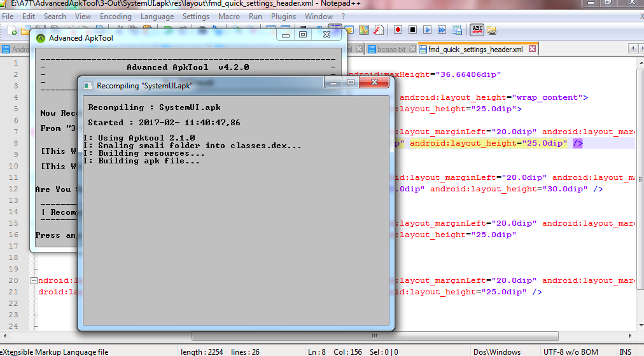The image size is (644, 356).
Task: Click toolbar icon right of the ABC spell-check
Action: pos(492,30)
